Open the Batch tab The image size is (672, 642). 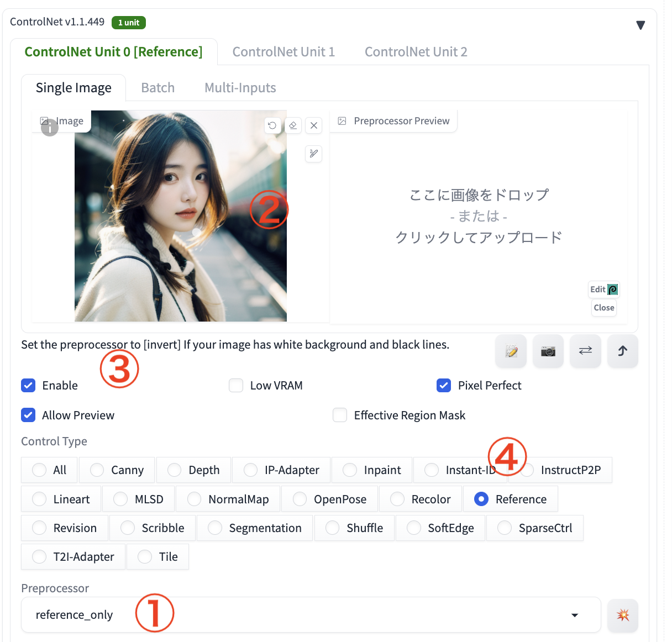click(158, 87)
